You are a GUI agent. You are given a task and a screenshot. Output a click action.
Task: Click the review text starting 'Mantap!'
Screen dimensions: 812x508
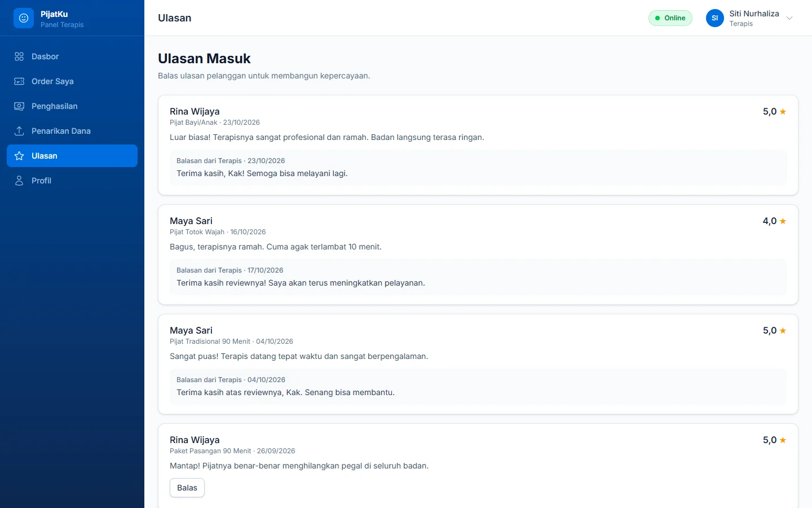299,466
